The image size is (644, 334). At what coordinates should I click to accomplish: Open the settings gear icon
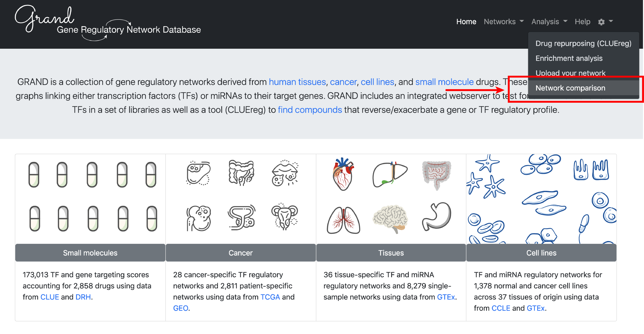click(601, 22)
